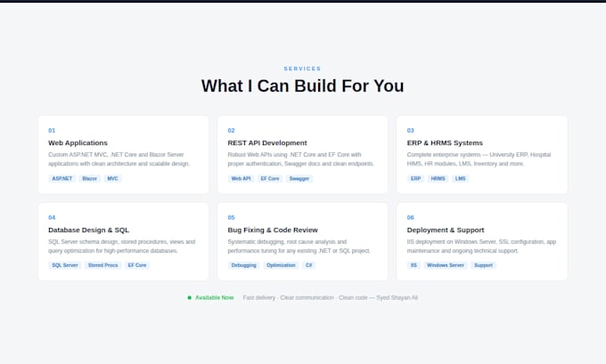This screenshot has height=364, width=606.
Task: Click the IIS tag
Action: click(x=414, y=265)
